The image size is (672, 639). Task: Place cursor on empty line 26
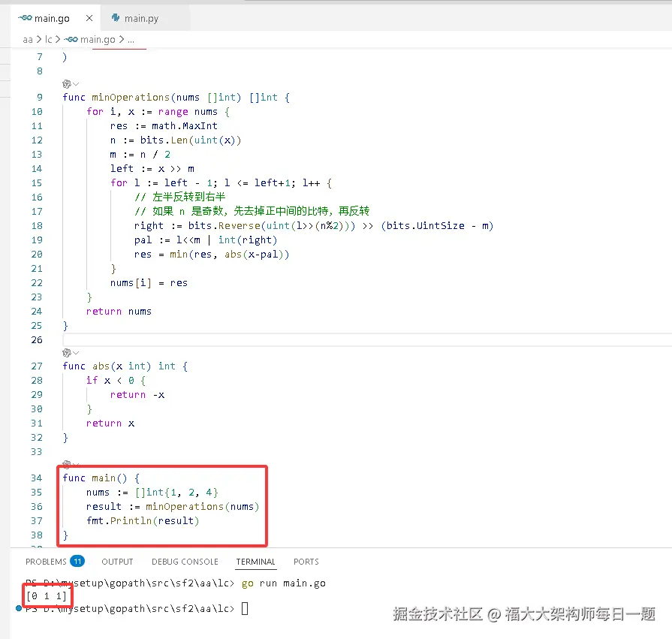[367, 340]
